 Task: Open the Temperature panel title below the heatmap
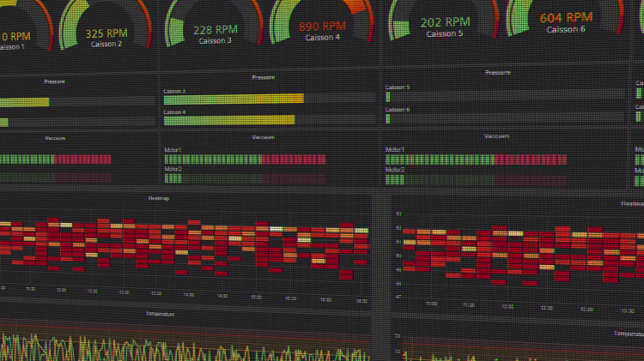pyautogui.click(x=161, y=314)
